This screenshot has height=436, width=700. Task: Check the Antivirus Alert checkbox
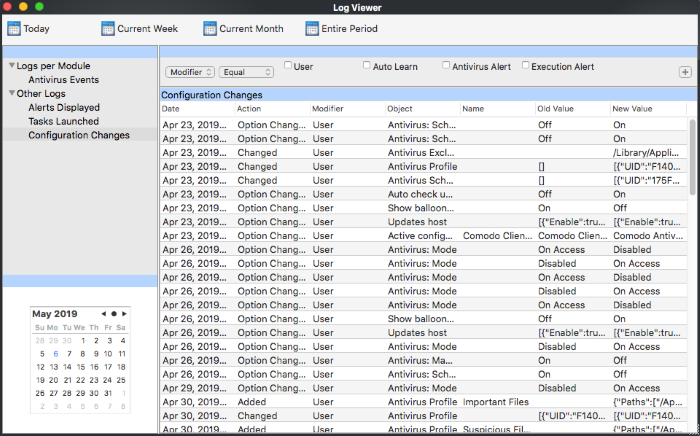(x=446, y=66)
